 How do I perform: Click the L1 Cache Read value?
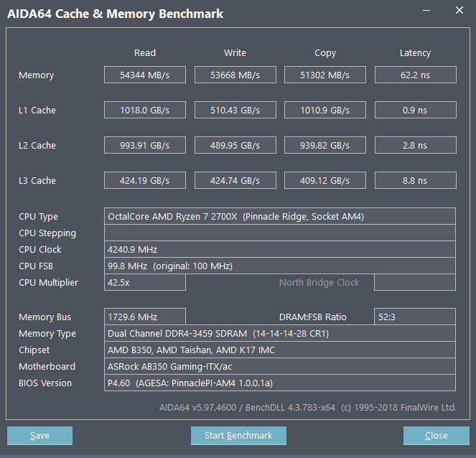point(145,111)
